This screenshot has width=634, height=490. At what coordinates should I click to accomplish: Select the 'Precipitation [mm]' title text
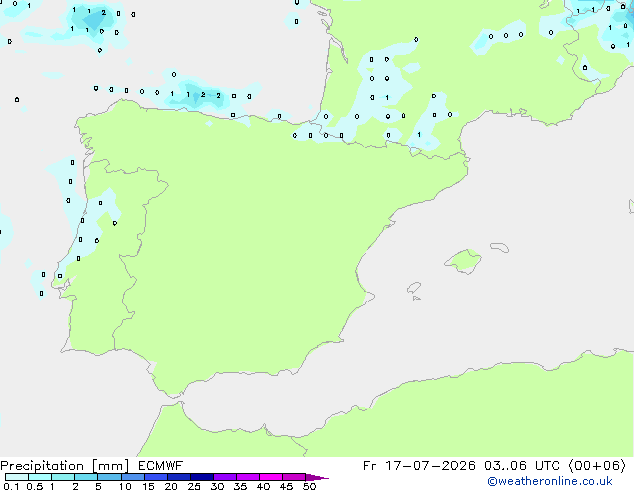[65, 466]
